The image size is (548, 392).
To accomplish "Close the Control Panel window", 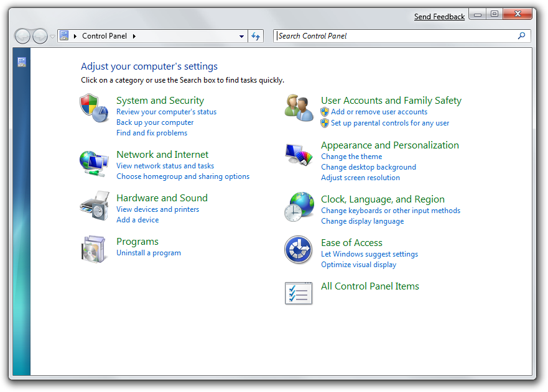I will coord(518,14).
